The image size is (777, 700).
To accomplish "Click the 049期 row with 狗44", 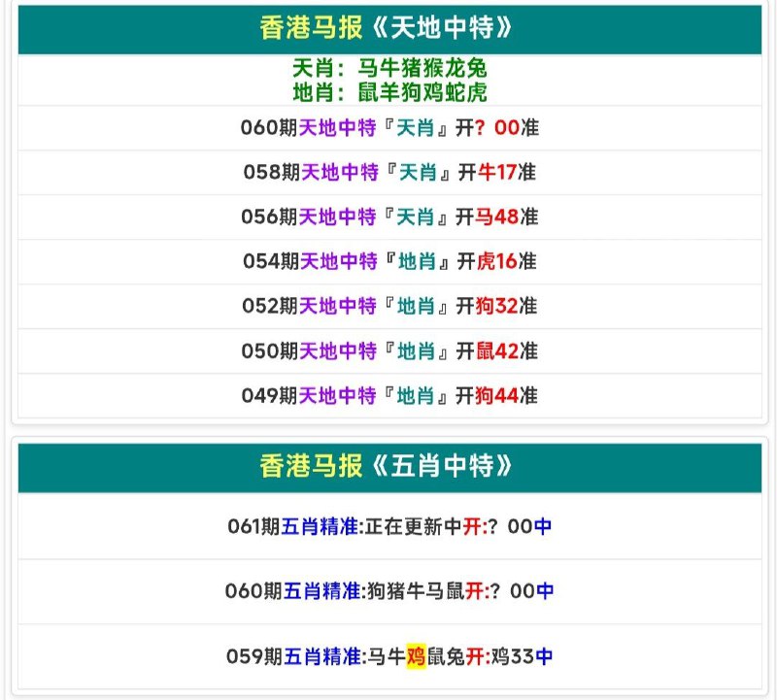I will click(389, 395).
